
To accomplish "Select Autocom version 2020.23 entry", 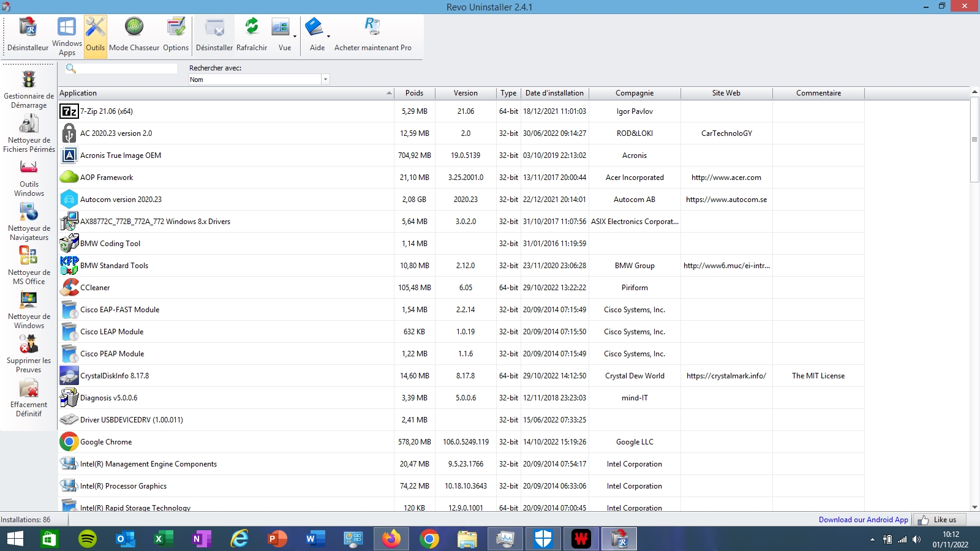I will (x=461, y=200).
